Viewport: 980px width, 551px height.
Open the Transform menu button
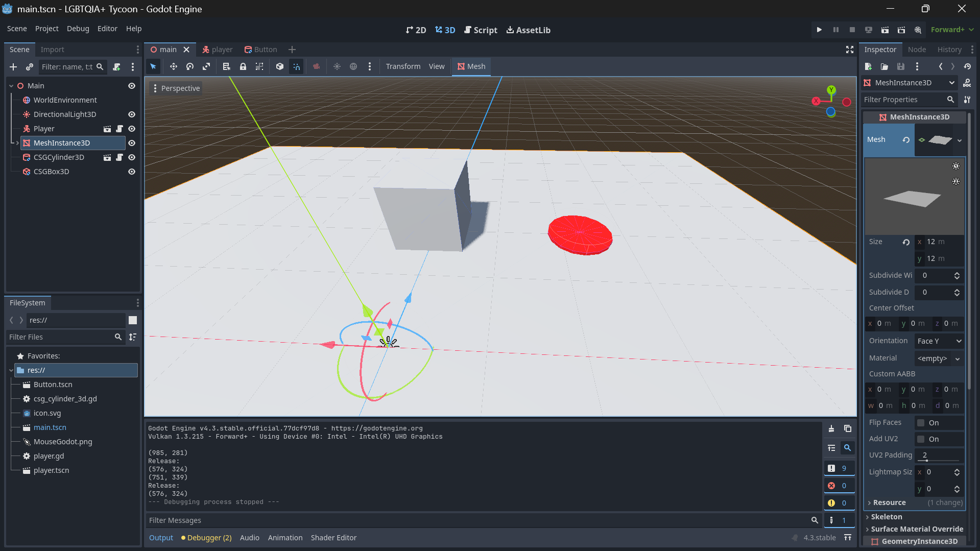click(403, 66)
